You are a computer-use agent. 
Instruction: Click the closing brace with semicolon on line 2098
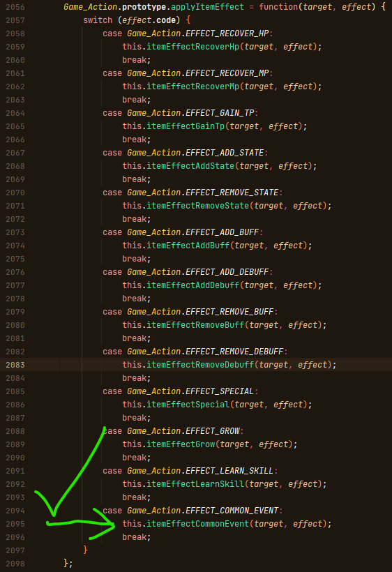coord(68,563)
